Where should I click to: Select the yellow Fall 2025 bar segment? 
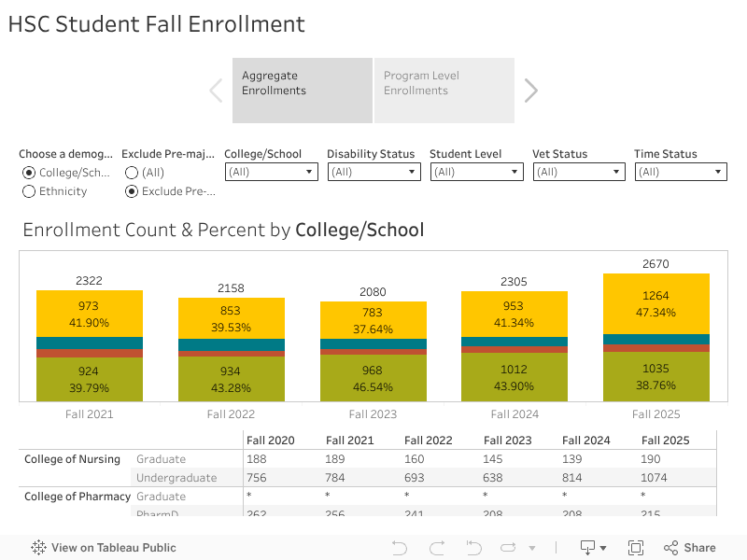tap(656, 303)
